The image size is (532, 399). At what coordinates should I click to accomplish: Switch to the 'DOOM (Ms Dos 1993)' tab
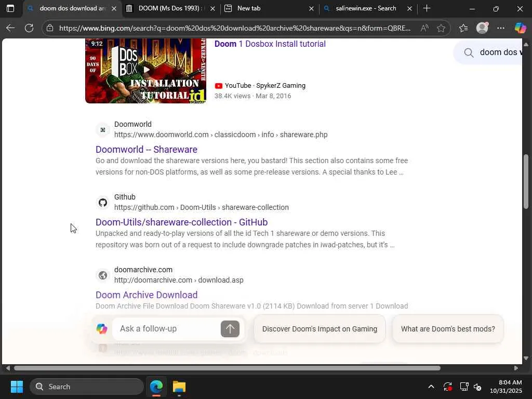pos(170,8)
